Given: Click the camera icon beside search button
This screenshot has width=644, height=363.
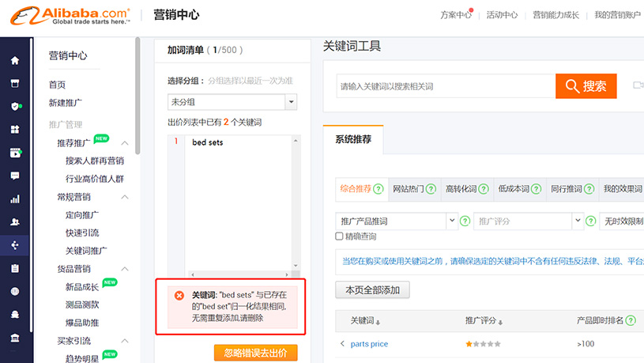Looking at the screenshot, I should 638,85.
